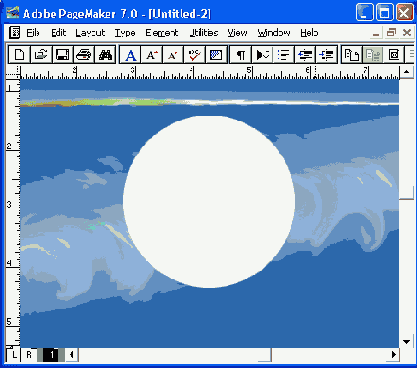Click the indents and tabs arrow icon
417x368 pixels.
[x=262, y=55]
